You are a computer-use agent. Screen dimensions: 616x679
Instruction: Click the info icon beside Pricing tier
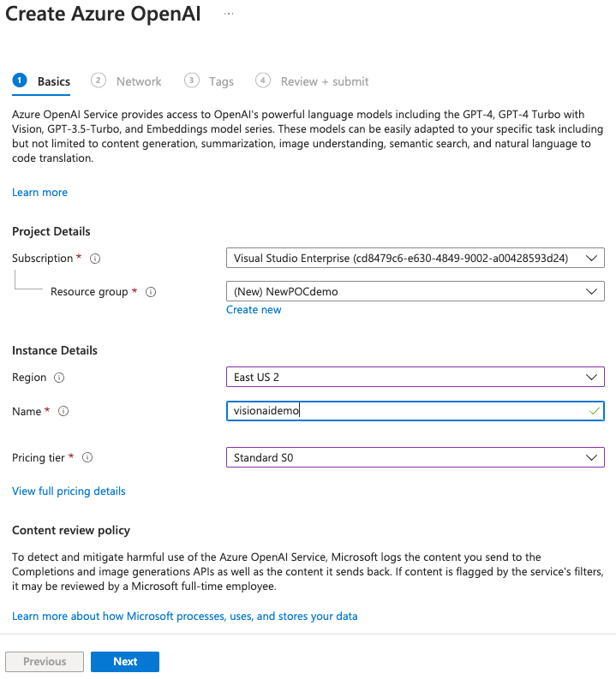(87, 458)
